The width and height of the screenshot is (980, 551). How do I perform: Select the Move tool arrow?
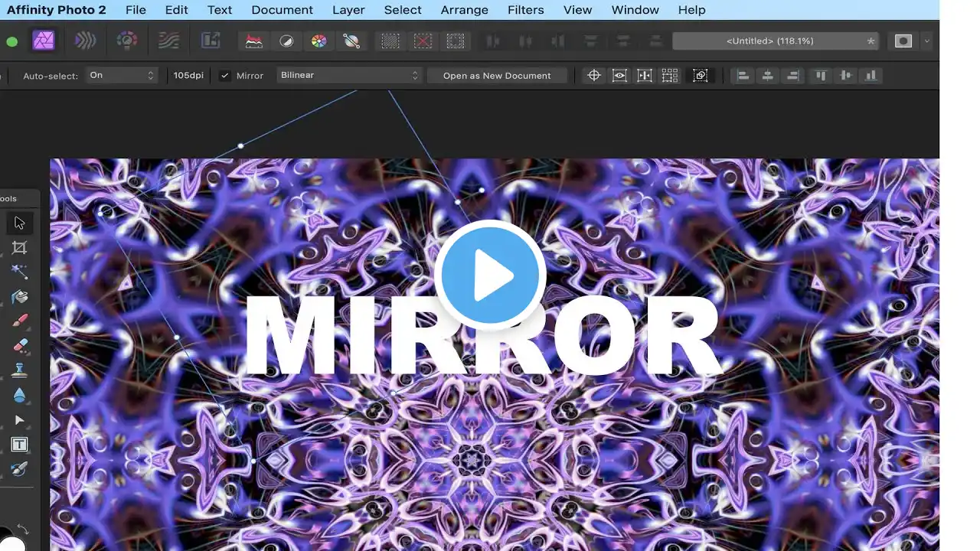[x=20, y=223]
